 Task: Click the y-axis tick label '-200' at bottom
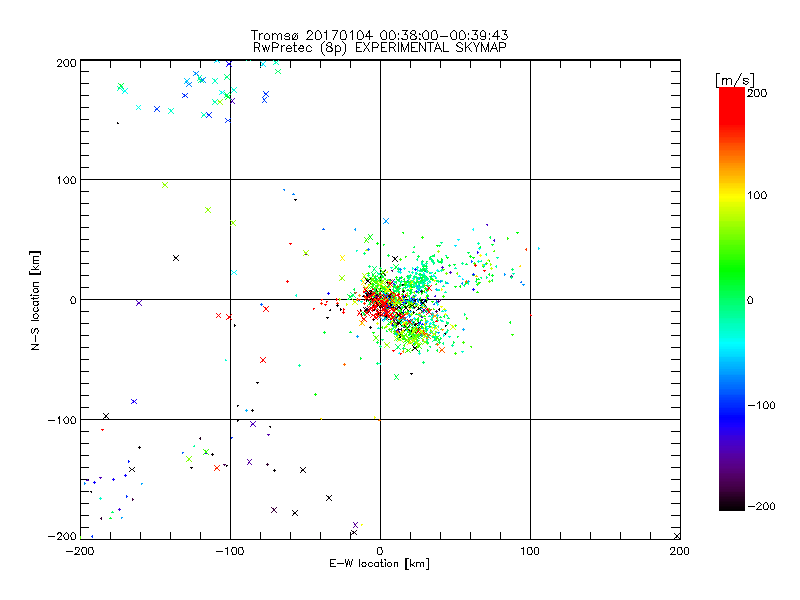pyautogui.click(x=62, y=536)
